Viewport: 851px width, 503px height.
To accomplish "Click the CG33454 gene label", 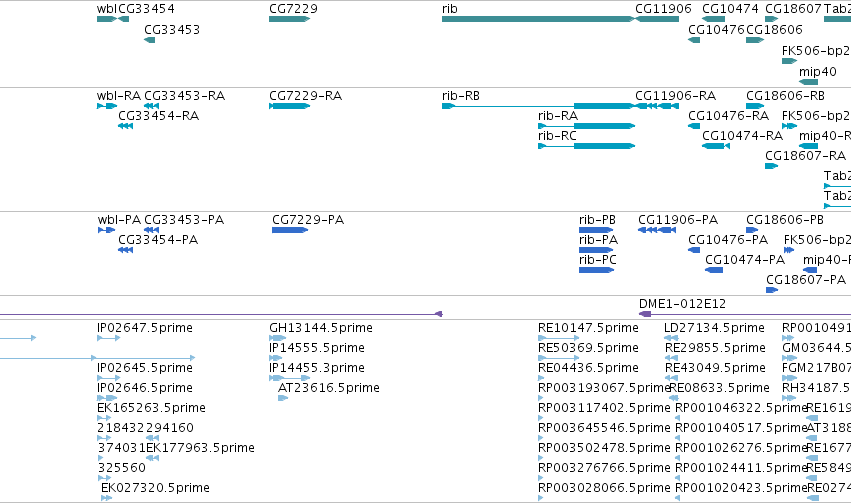I will 147,9.
